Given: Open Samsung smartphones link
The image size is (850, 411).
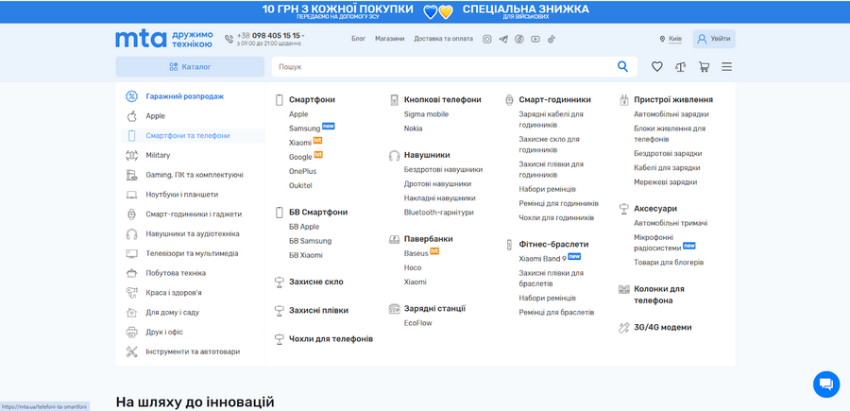Looking at the screenshot, I should (x=305, y=129).
